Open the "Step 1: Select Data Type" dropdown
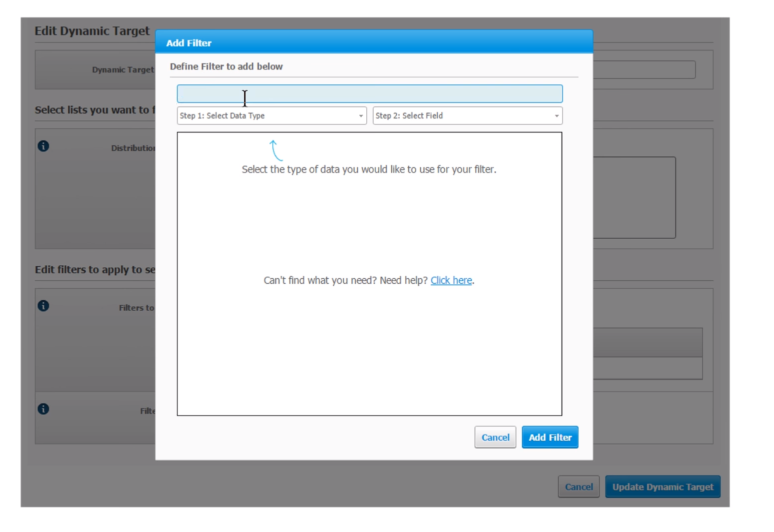Viewport: 774px width, 532px height. 272,115
